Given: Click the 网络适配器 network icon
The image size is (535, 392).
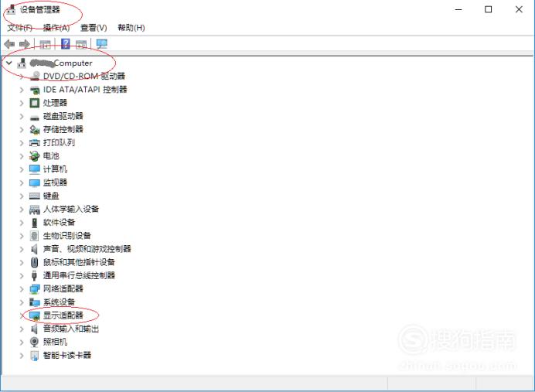Looking at the screenshot, I should [x=35, y=289].
